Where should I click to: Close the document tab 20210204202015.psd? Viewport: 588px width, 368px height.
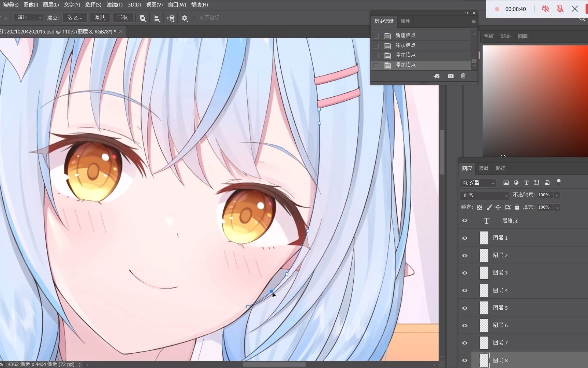[120, 32]
